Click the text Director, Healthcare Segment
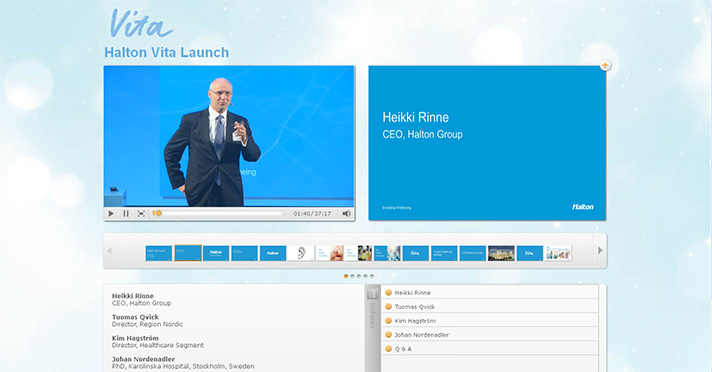This screenshot has height=372, width=712. 158,345
